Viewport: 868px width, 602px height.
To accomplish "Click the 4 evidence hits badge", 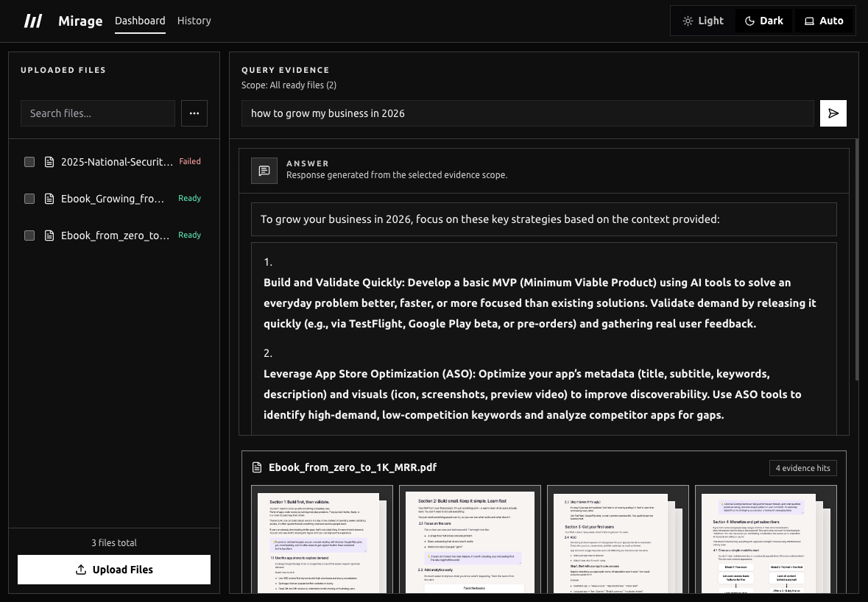I will point(802,468).
